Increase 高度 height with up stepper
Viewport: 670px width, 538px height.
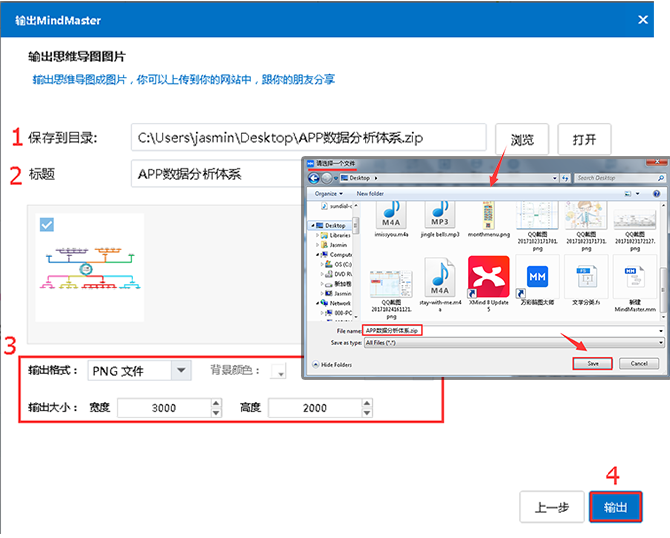(367, 403)
